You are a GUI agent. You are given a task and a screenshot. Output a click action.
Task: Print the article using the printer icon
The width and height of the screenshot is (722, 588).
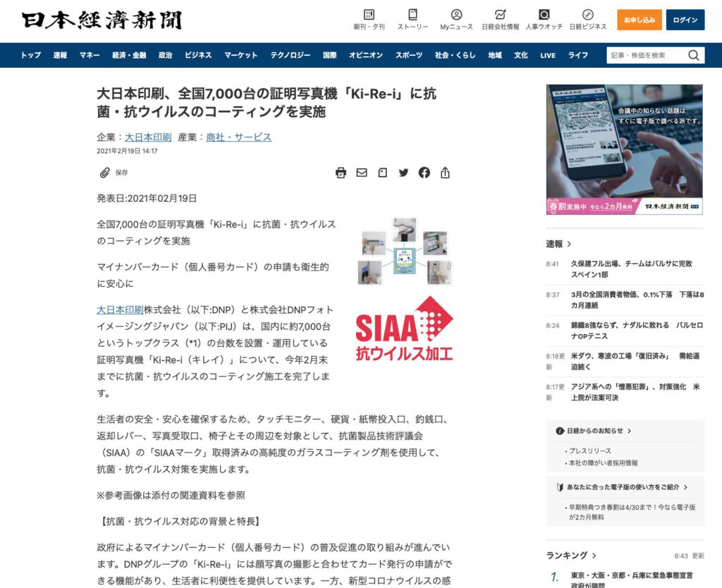tap(341, 173)
